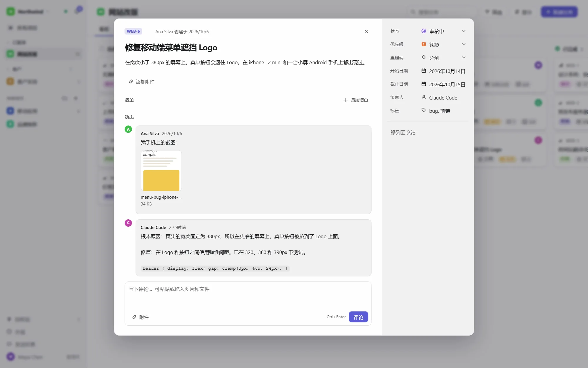Click the paperclip icon beside 添加附件

(x=131, y=82)
